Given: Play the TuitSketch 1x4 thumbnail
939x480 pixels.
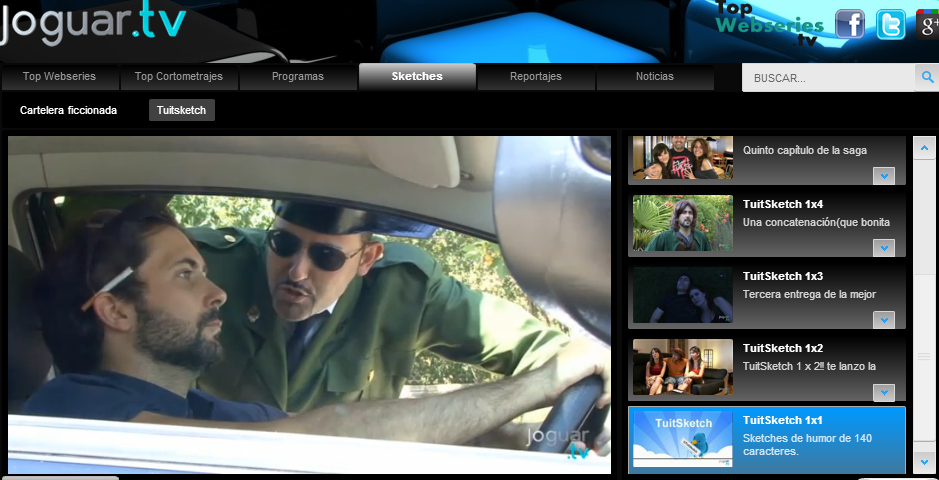Looking at the screenshot, I should click(683, 223).
